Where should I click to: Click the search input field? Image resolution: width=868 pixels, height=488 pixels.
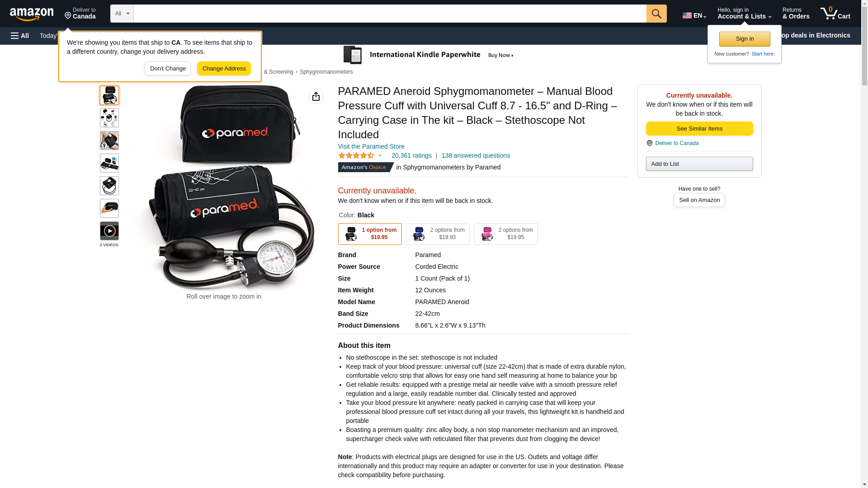pyautogui.click(x=390, y=14)
